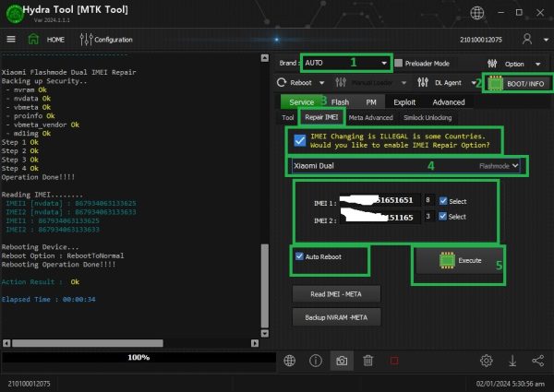
Task: Click the DL Agent sliders icon
Action: click(423, 83)
